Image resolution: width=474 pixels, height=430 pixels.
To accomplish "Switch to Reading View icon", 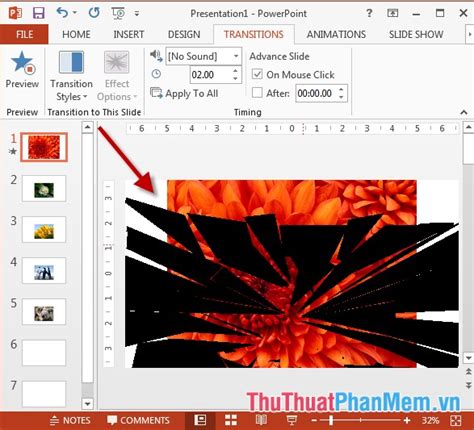I will coord(261,420).
